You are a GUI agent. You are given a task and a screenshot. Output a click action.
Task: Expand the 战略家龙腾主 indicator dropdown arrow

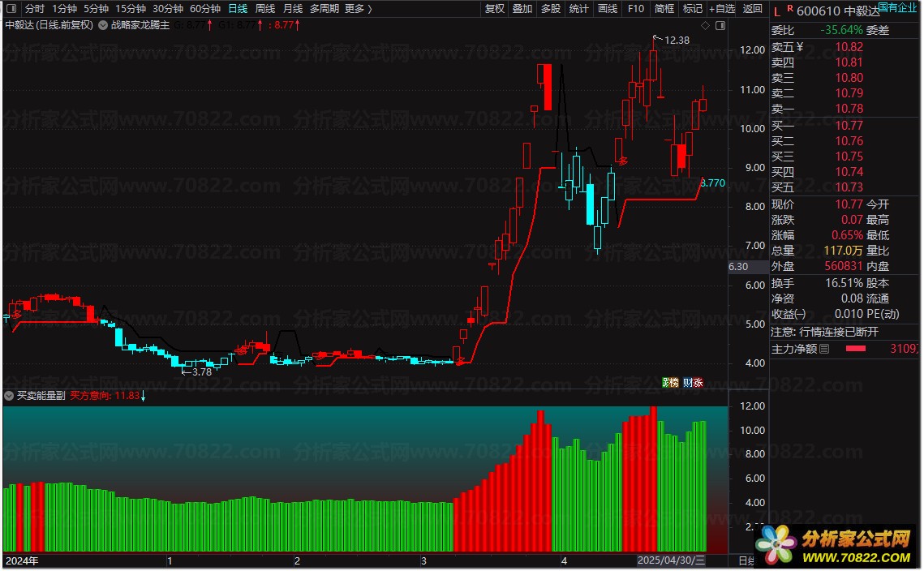point(102,25)
